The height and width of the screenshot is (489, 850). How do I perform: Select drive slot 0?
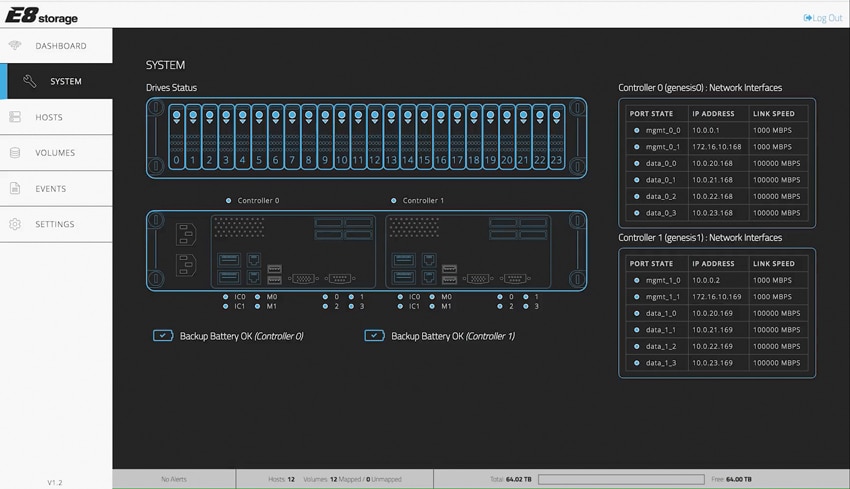pyautogui.click(x=176, y=138)
